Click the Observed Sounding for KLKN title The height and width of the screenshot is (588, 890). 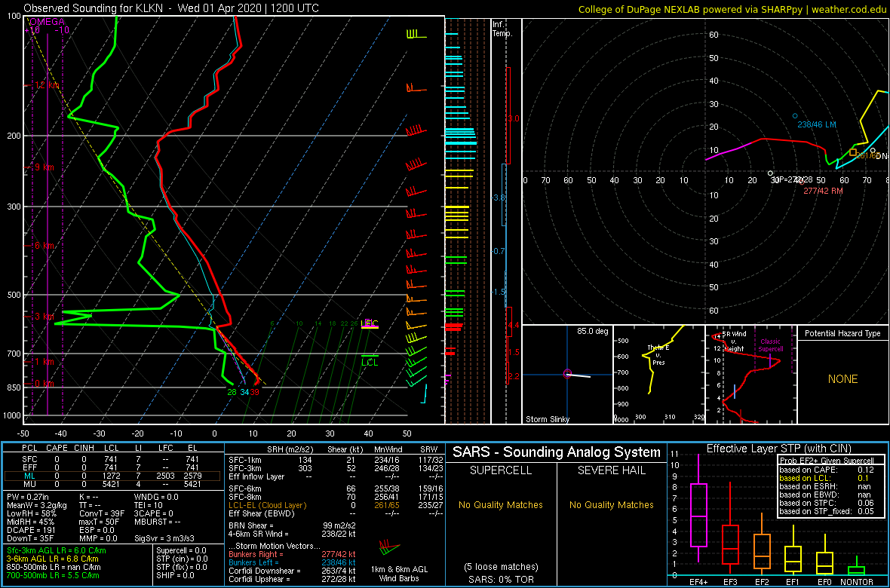(x=171, y=8)
